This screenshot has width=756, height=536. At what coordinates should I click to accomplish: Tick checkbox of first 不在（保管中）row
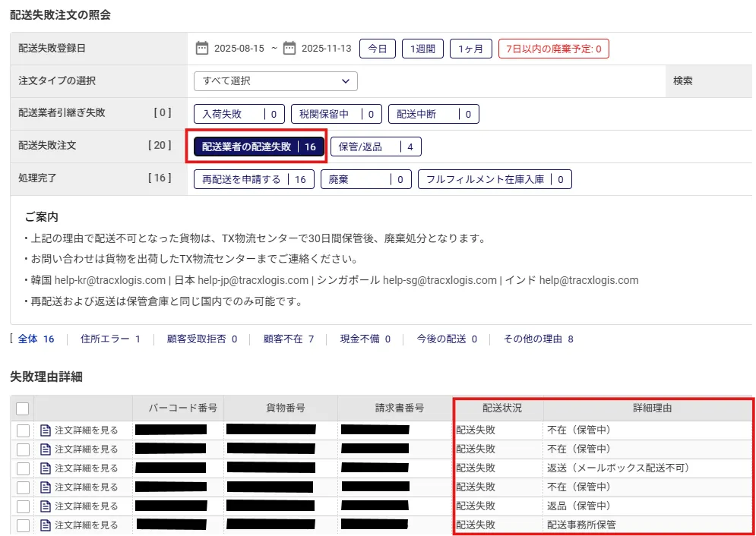point(23,430)
